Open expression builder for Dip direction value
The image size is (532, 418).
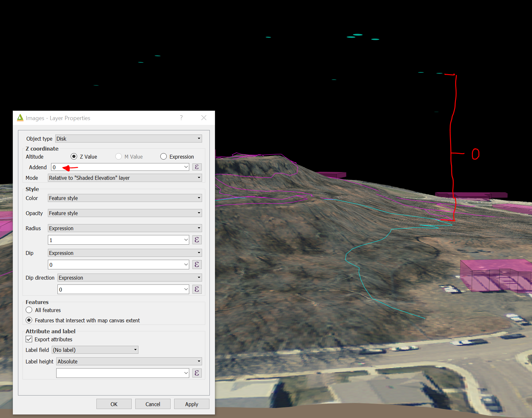(197, 289)
